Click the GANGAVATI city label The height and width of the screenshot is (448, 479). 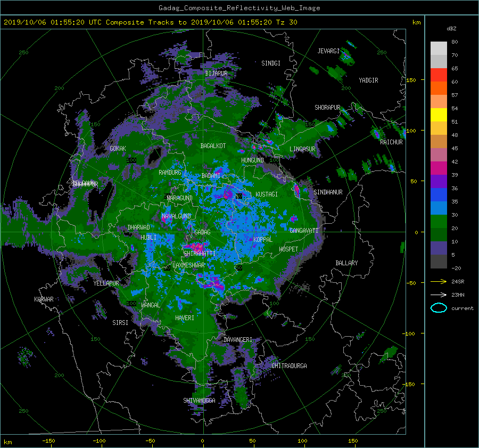click(304, 231)
